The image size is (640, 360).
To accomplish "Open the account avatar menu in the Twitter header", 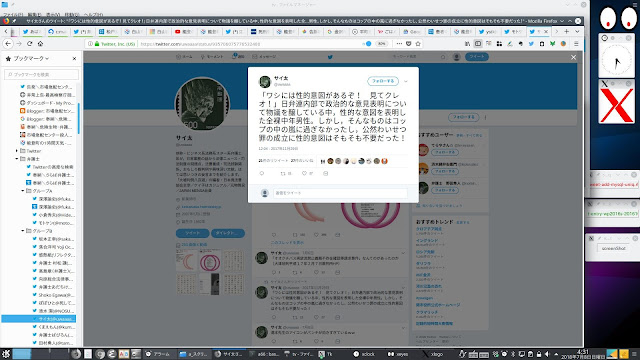I will [x=457, y=57].
